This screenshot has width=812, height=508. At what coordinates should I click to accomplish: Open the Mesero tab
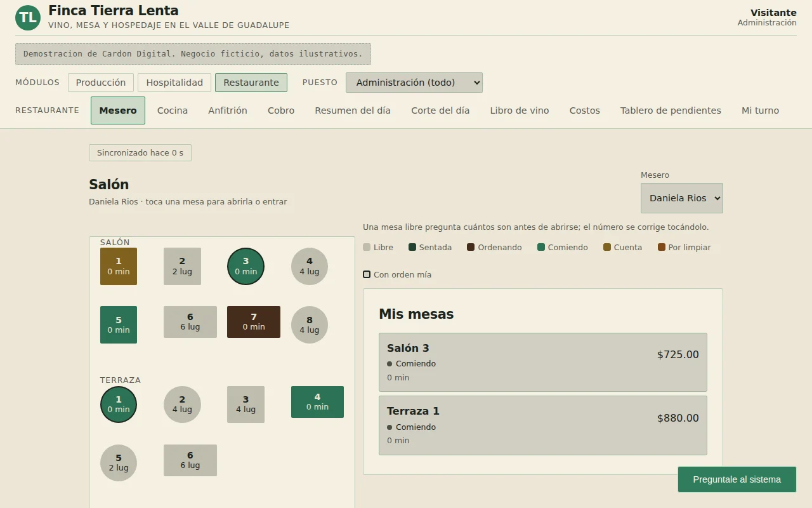[x=118, y=110]
